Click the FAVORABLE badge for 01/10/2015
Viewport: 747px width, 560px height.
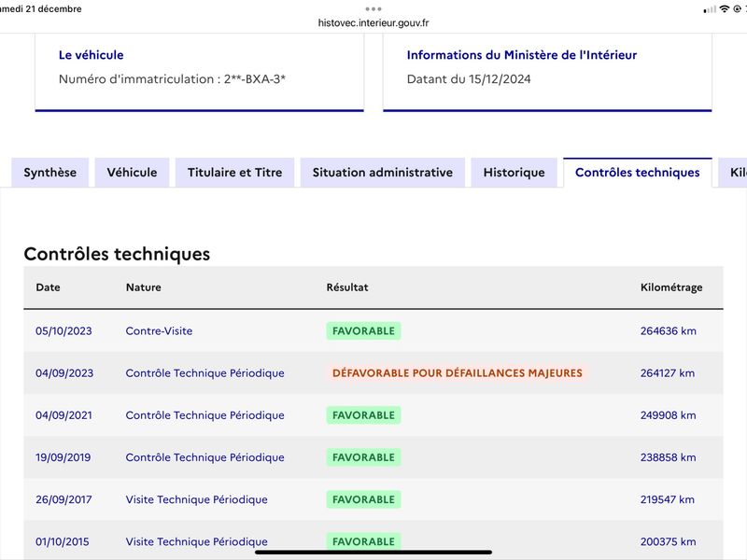tap(363, 541)
